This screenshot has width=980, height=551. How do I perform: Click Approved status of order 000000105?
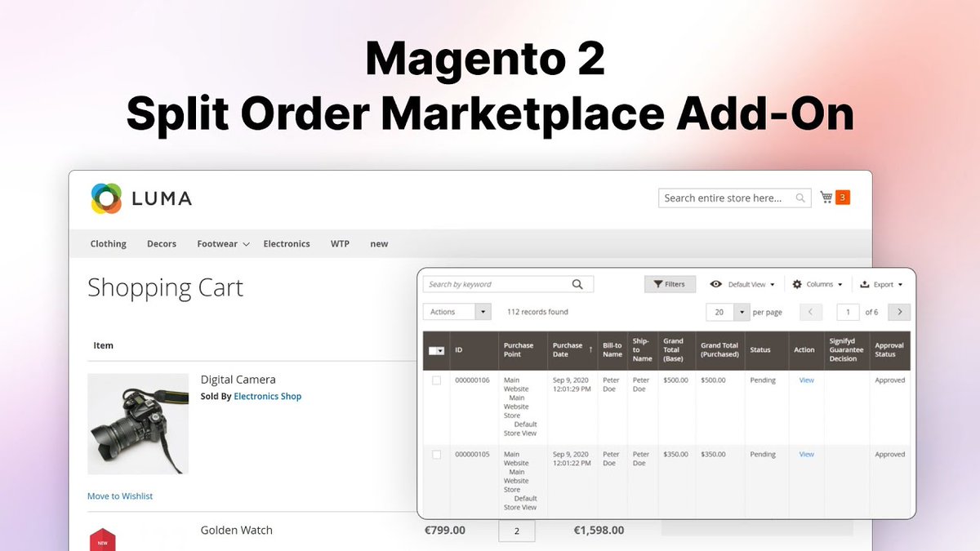pyautogui.click(x=890, y=455)
